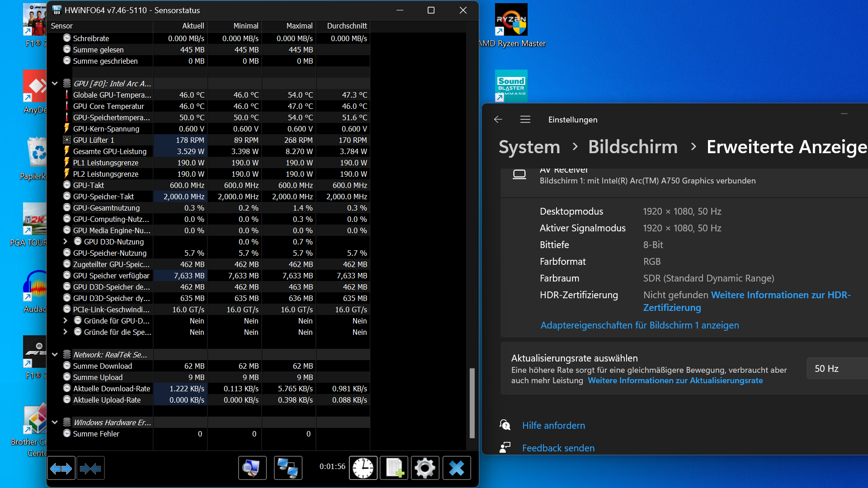868x488 pixels.
Task: Close sensors with blue X icon
Action: pos(457,468)
